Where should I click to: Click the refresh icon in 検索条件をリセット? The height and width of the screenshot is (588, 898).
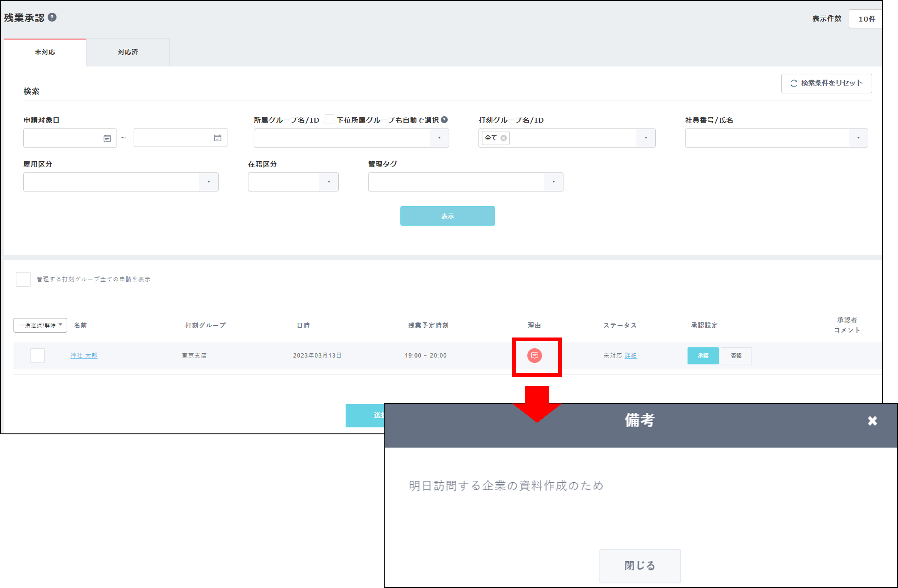pos(794,83)
